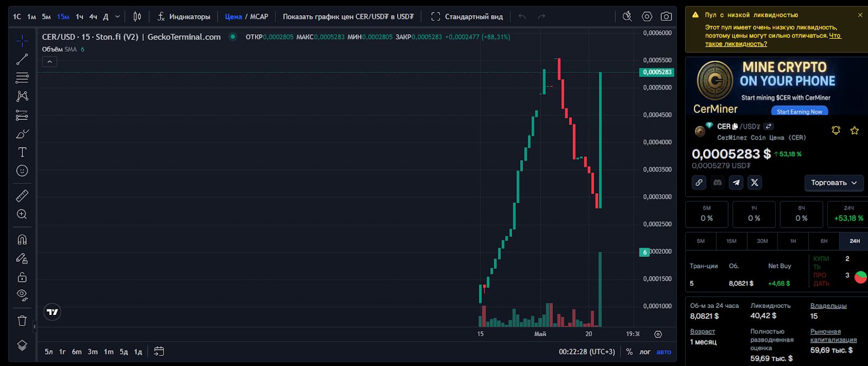Set a price alert bell
The height and width of the screenshot is (366, 868).
836,130
